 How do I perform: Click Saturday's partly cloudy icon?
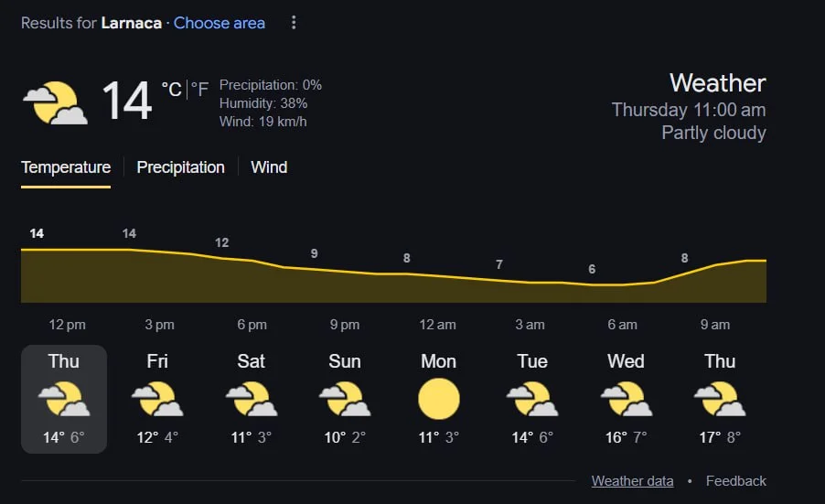click(252, 400)
